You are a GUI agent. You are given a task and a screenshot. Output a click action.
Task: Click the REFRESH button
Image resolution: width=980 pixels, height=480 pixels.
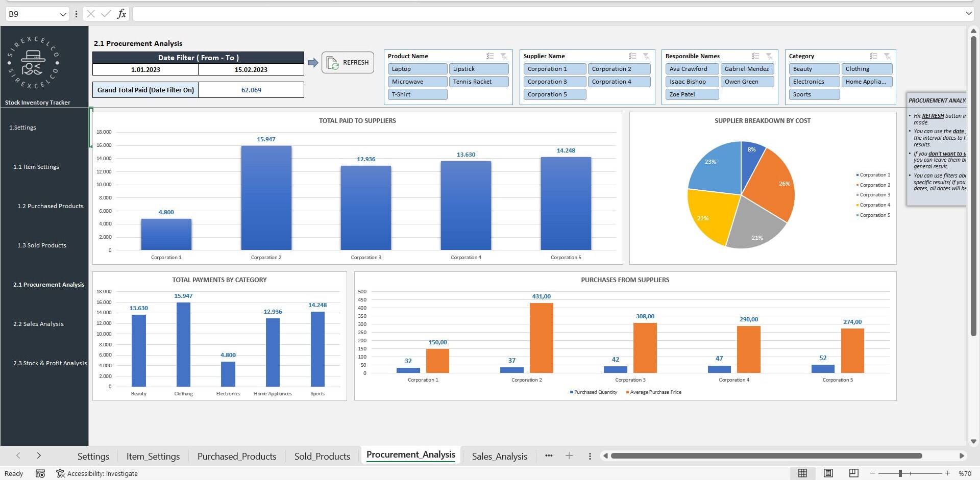348,62
